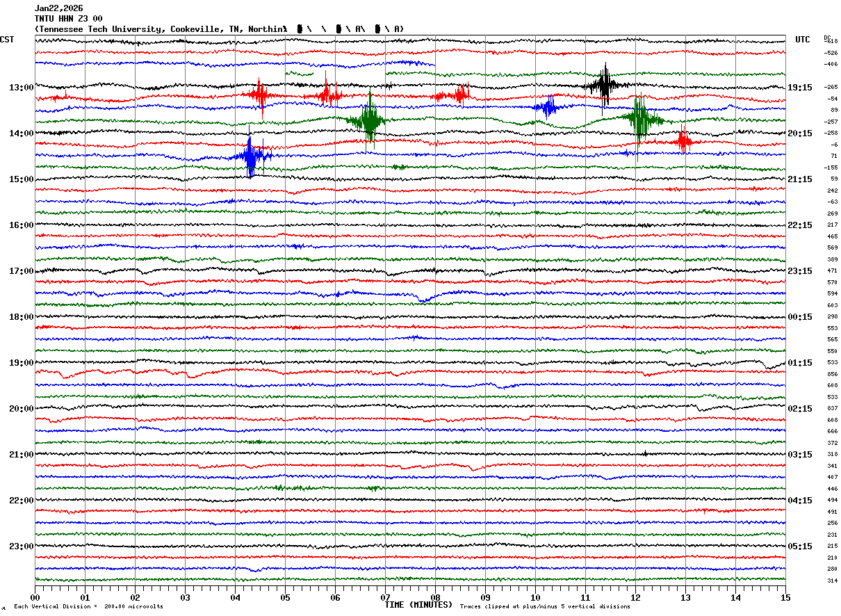
Task: Click the red seismic burst near minute 13
Action: pyautogui.click(x=684, y=140)
